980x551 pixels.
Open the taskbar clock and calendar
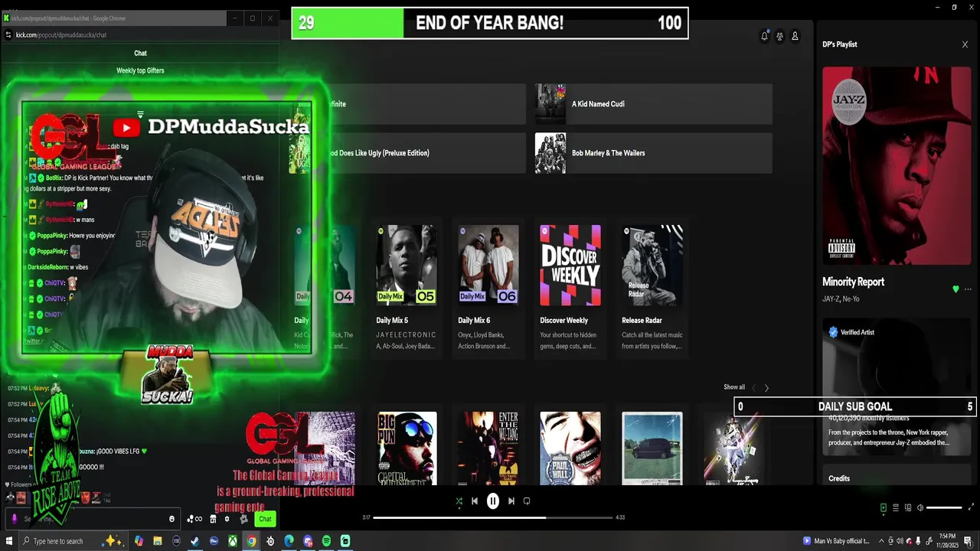[946, 541]
